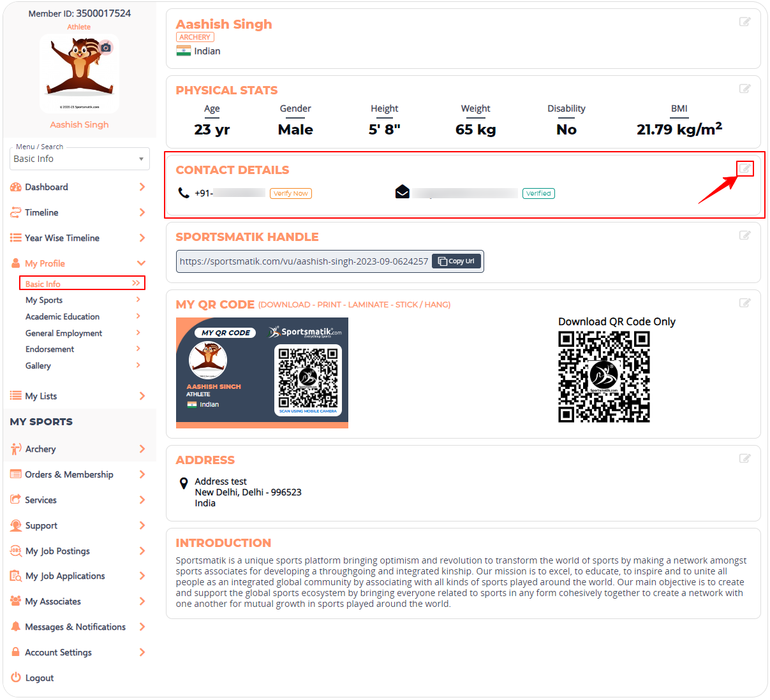
Task: Click the squirrel mascot profile picture
Action: coord(80,73)
